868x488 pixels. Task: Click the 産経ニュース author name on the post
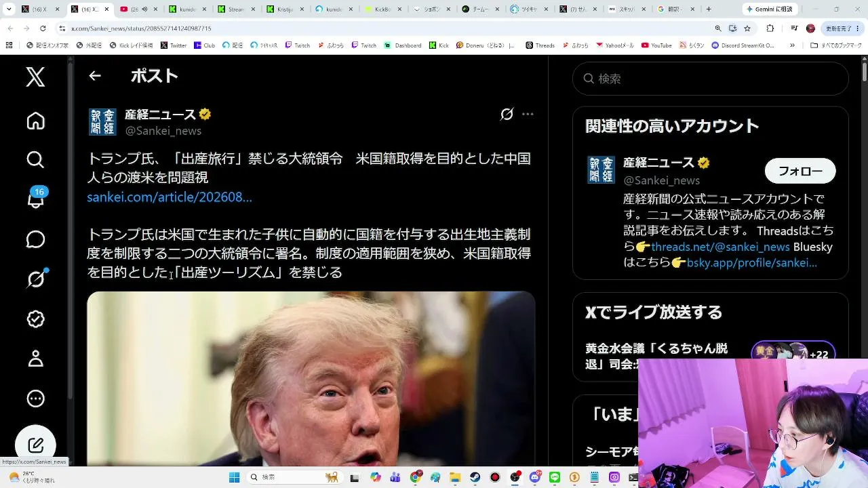coord(160,115)
